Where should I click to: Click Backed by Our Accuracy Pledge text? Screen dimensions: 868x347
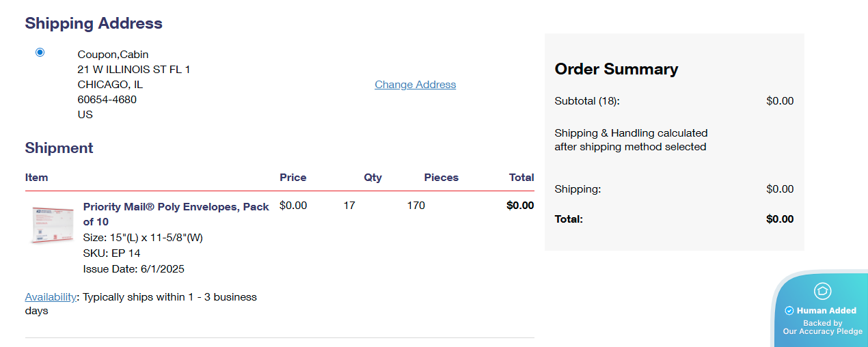click(823, 327)
